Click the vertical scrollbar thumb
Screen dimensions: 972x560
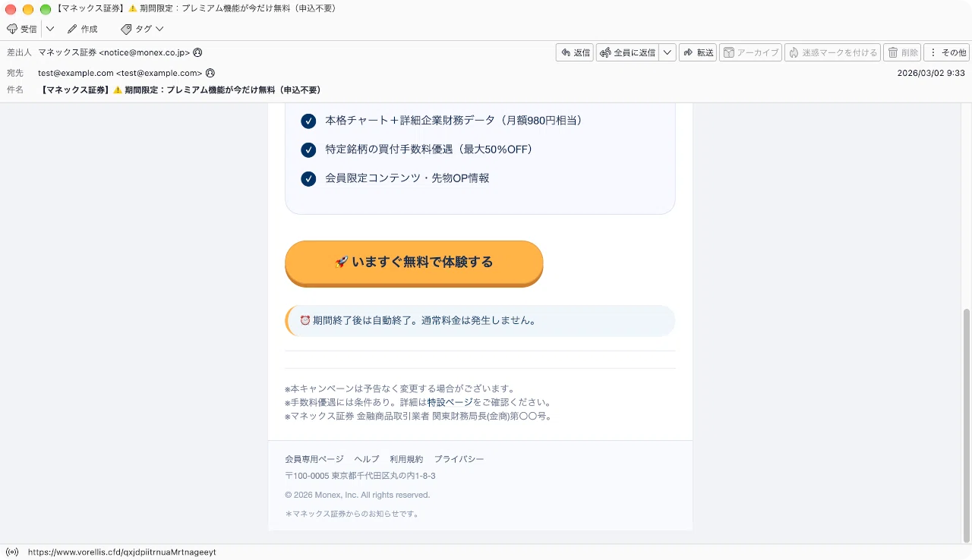(x=967, y=425)
